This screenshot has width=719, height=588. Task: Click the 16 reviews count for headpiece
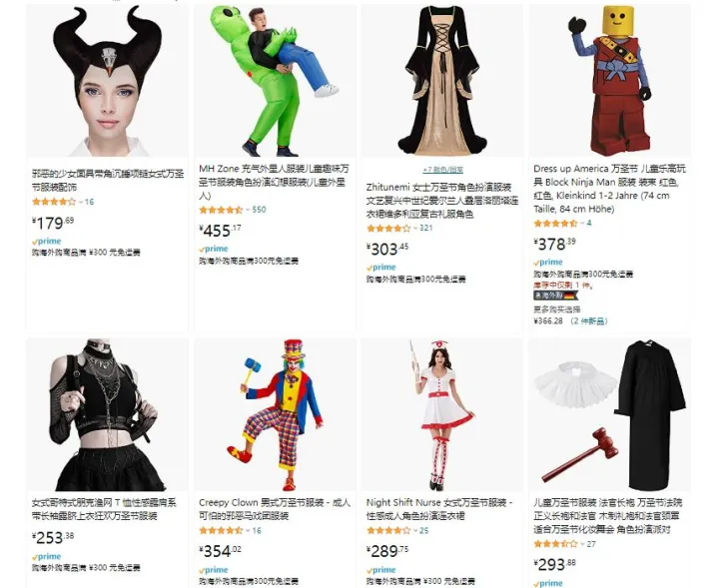pyautogui.click(x=89, y=202)
